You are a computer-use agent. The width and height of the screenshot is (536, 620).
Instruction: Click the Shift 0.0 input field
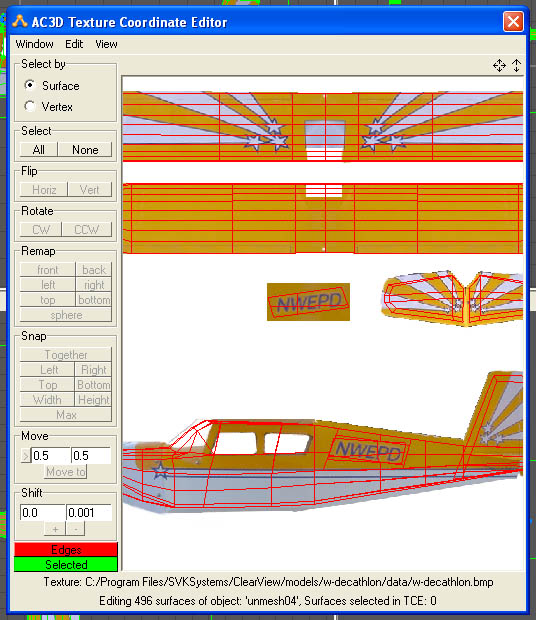(43, 513)
